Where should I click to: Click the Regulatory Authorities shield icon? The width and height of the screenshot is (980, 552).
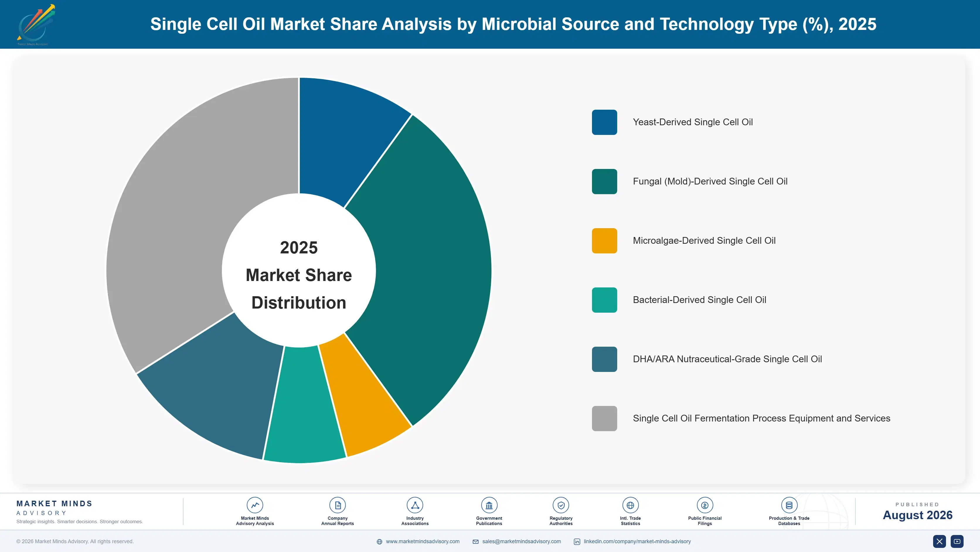coord(561,505)
